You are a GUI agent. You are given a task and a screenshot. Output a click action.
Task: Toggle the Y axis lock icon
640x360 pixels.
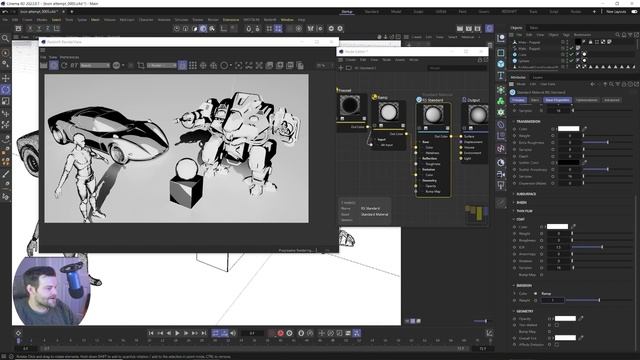tap(39, 28)
